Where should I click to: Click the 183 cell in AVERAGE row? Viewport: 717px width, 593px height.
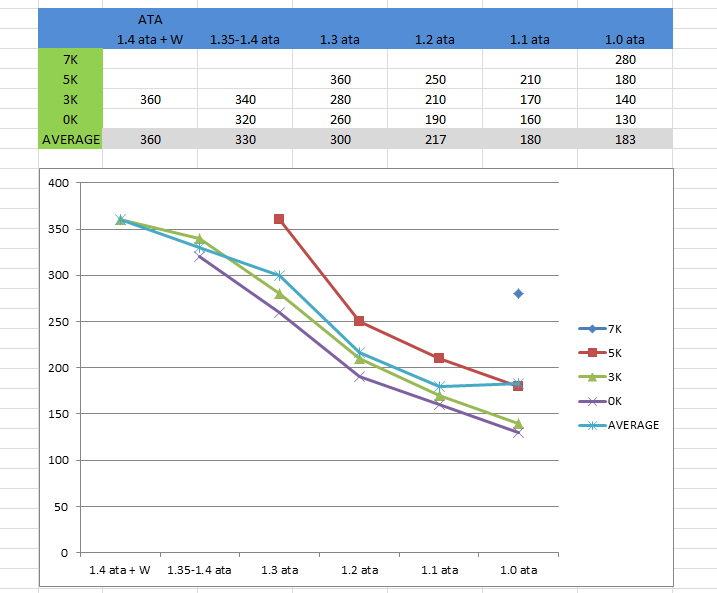625,139
